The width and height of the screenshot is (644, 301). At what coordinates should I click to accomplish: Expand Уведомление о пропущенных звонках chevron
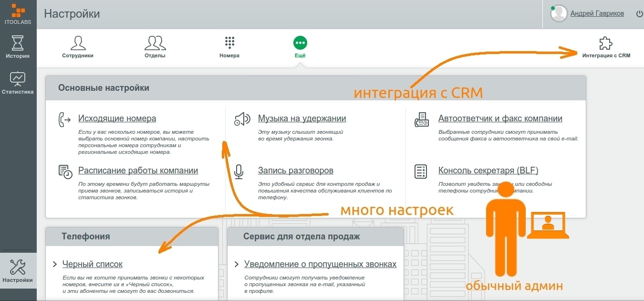[236, 264]
